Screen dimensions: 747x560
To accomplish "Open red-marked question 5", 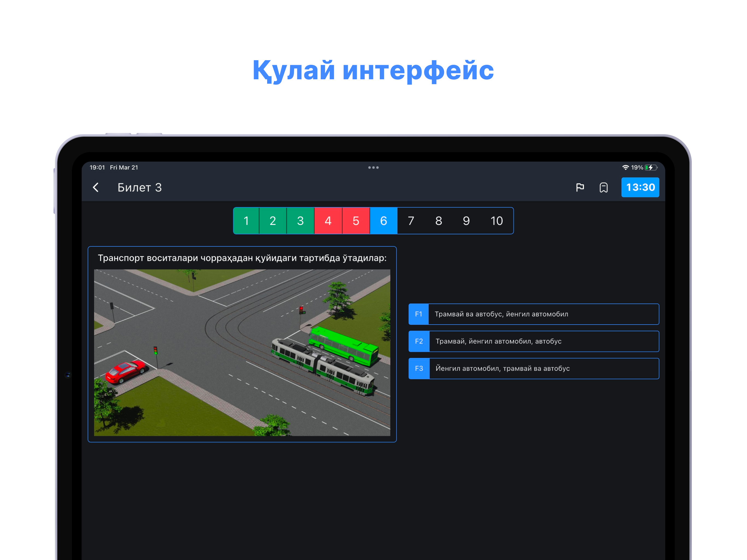I will pyautogui.click(x=356, y=221).
